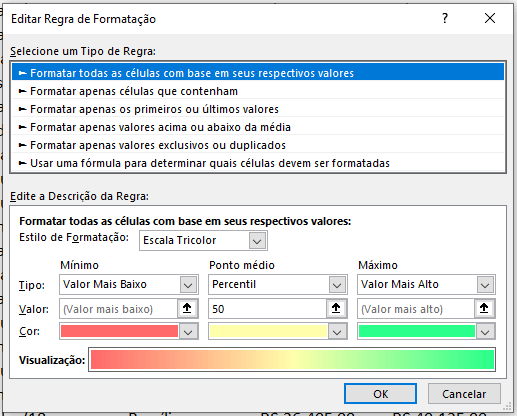Viewport: 517px width, 416px height.
Task: Open Mínimo type dropdown 'Valor Mais Baixo'
Action: click(188, 285)
